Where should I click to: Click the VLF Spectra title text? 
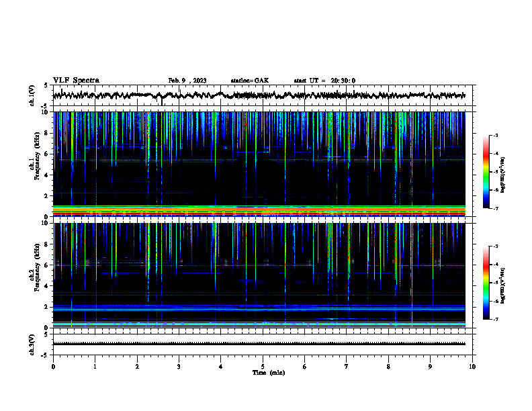[x=76, y=81]
